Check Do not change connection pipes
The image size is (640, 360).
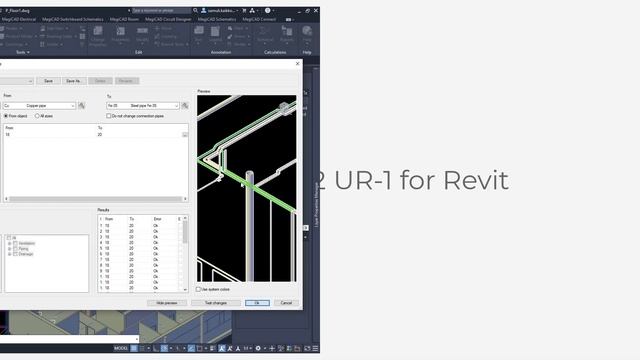click(109, 116)
